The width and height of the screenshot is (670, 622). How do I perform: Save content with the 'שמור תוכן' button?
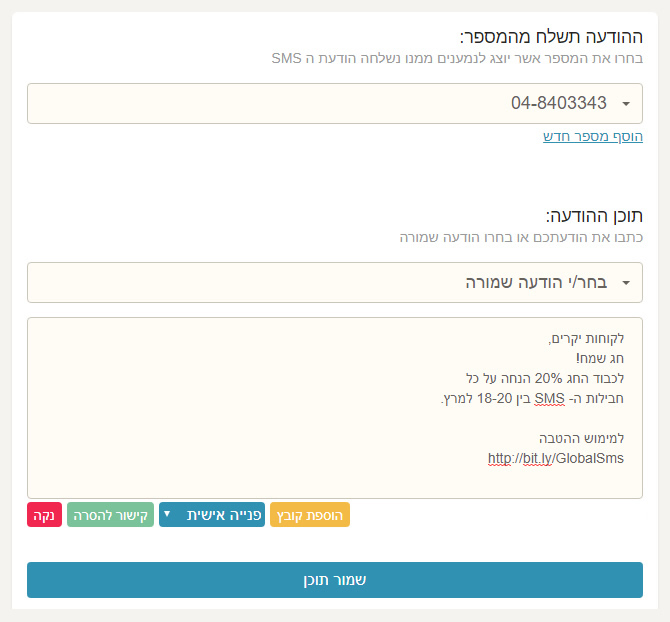335,580
